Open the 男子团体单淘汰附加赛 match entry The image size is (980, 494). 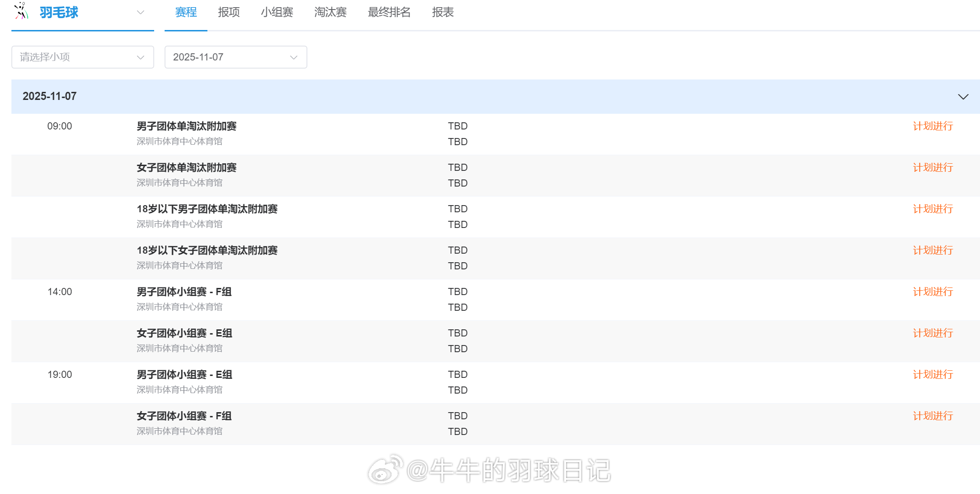pos(186,126)
